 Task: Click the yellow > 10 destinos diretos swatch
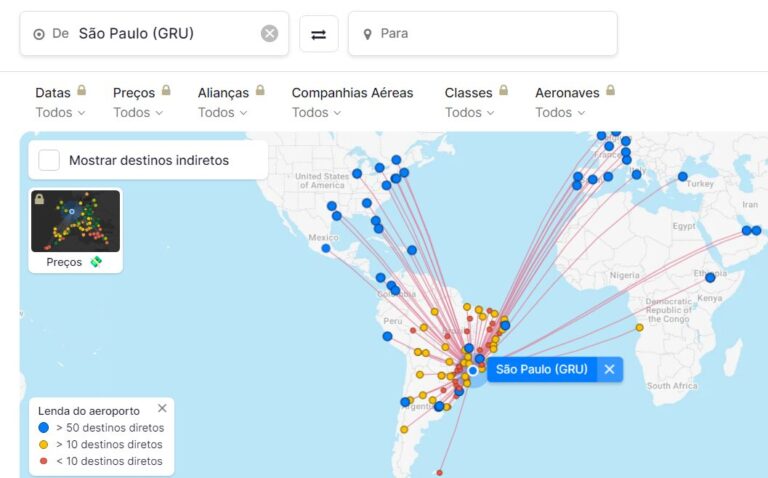44,445
